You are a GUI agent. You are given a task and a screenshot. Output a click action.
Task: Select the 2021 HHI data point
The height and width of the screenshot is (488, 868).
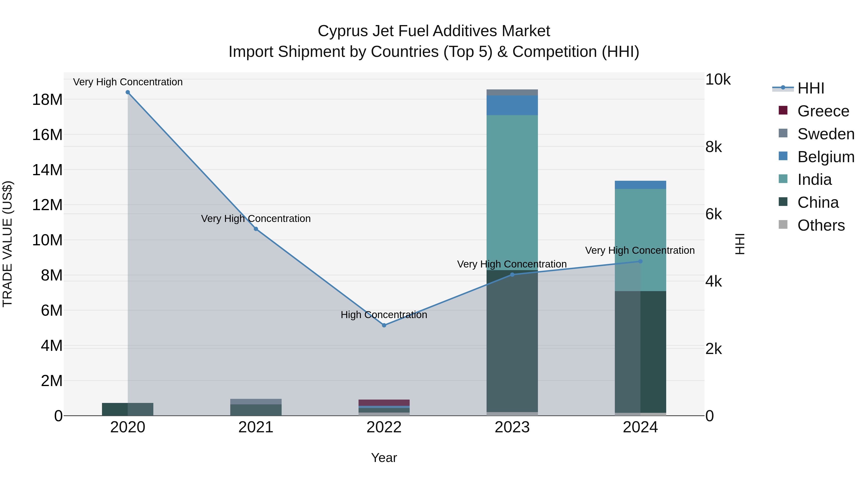coord(256,229)
